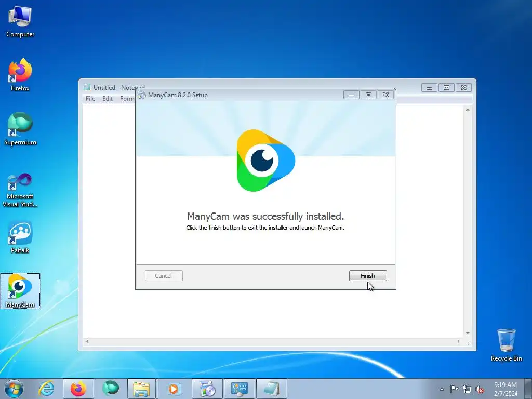Open Windows Explorer folder icon in taskbar
The width and height of the screenshot is (532, 399).
(141, 389)
